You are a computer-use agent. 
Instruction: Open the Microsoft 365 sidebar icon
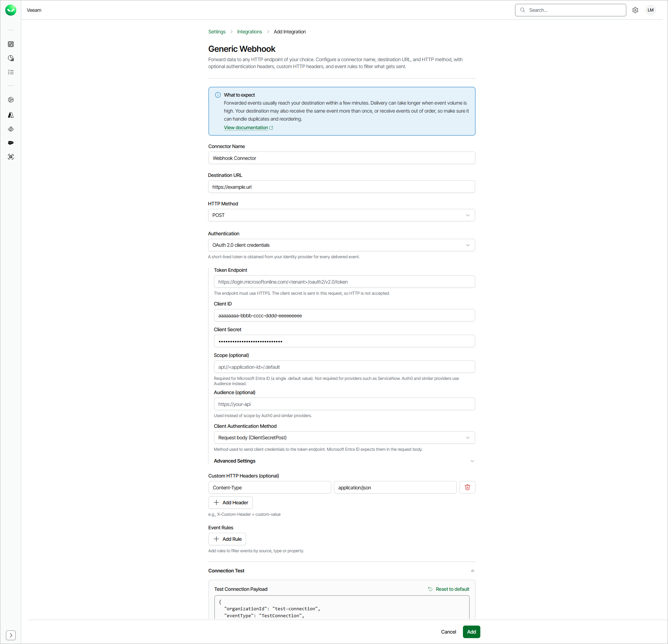(x=11, y=100)
